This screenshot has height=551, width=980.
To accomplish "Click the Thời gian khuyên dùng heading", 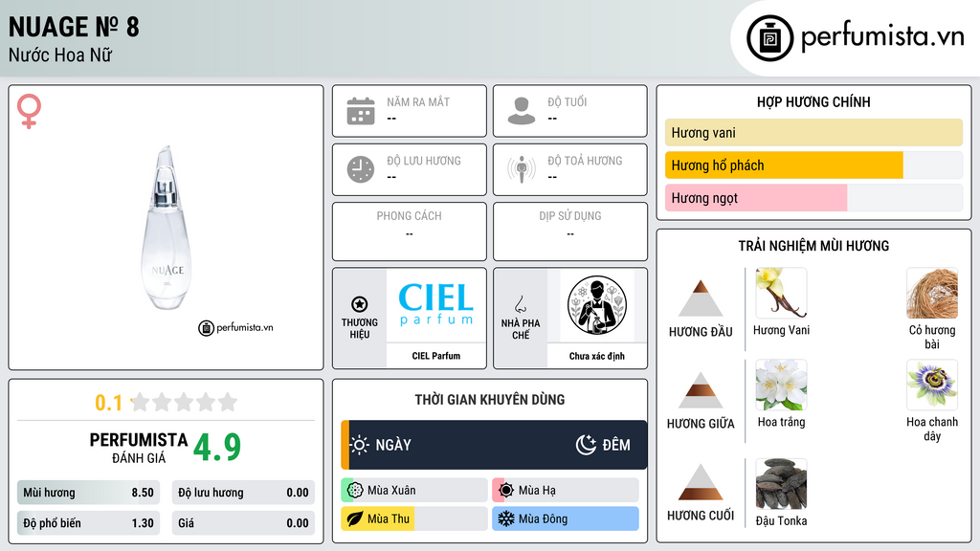I will point(490,399).
